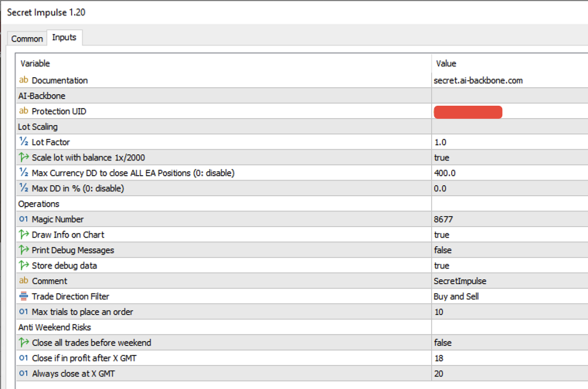This screenshot has width=588, height=389.
Task: Click the string icon beside Comment
Action: pyautogui.click(x=23, y=281)
